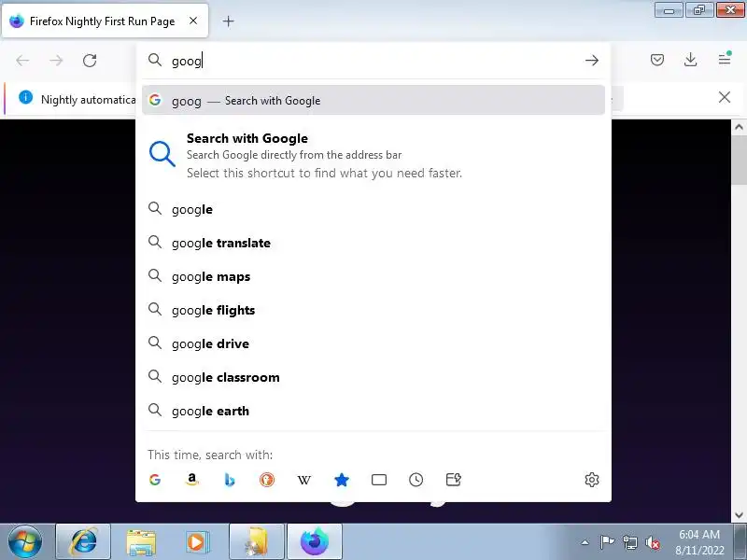Click the Go arrow in address bar

click(x=592, y=61)
